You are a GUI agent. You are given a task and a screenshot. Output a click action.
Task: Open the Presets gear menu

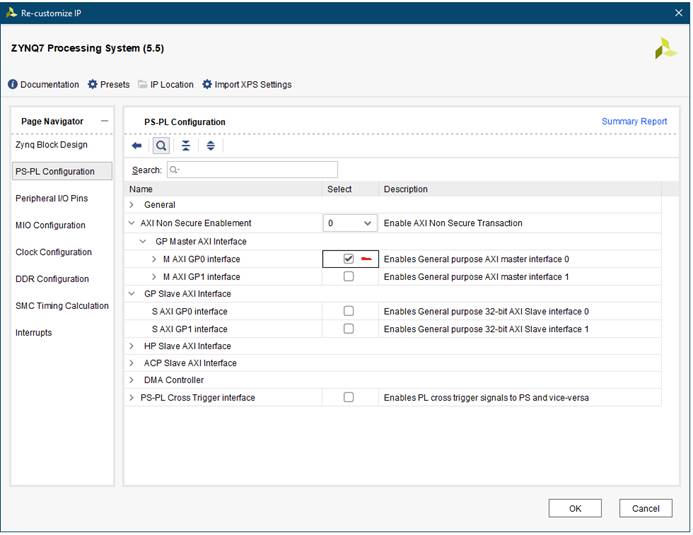pyautogui.click(x=93, y=85)
